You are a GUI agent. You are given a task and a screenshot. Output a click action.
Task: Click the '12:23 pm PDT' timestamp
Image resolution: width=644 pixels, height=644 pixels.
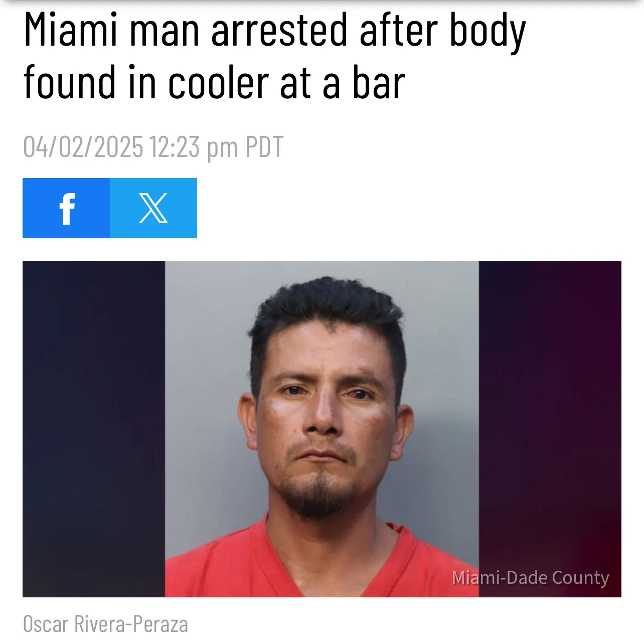coord(216,147)
